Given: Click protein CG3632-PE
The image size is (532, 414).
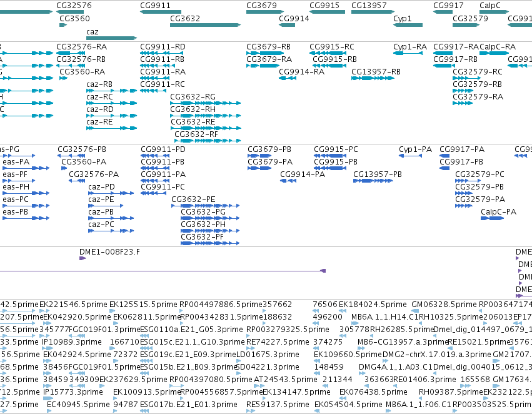Looking at the screenshot, I should coord(193,199).
